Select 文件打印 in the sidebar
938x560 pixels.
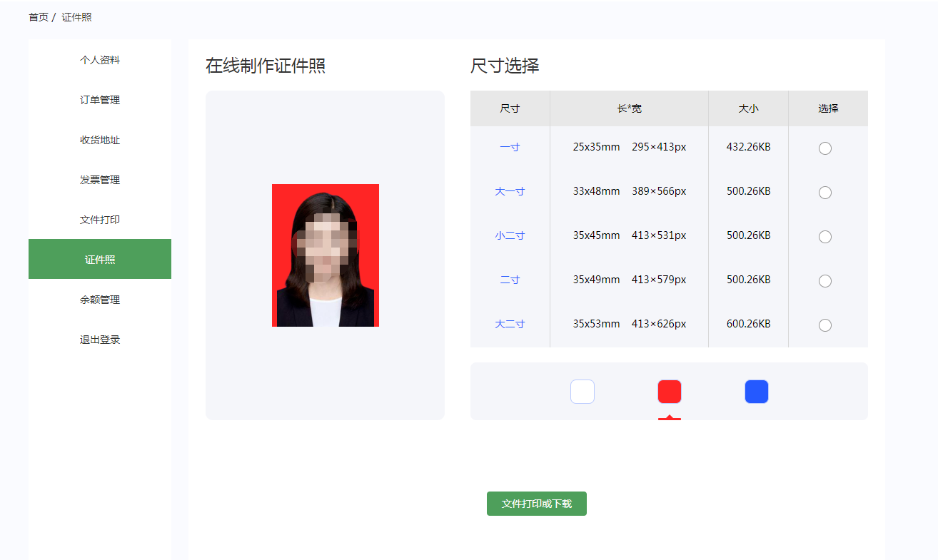tap(100, 220)
